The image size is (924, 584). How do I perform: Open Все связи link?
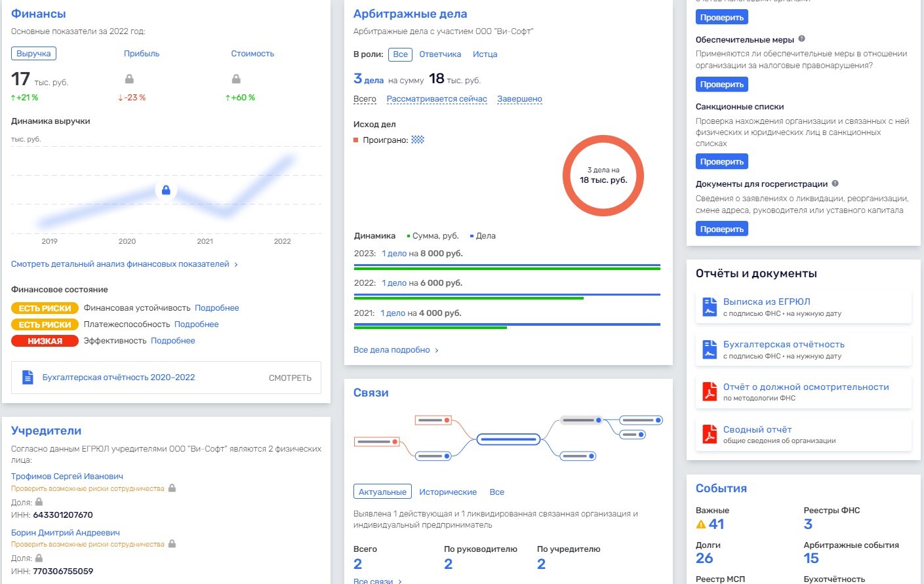pyautogui.click(x=378, y=581)
